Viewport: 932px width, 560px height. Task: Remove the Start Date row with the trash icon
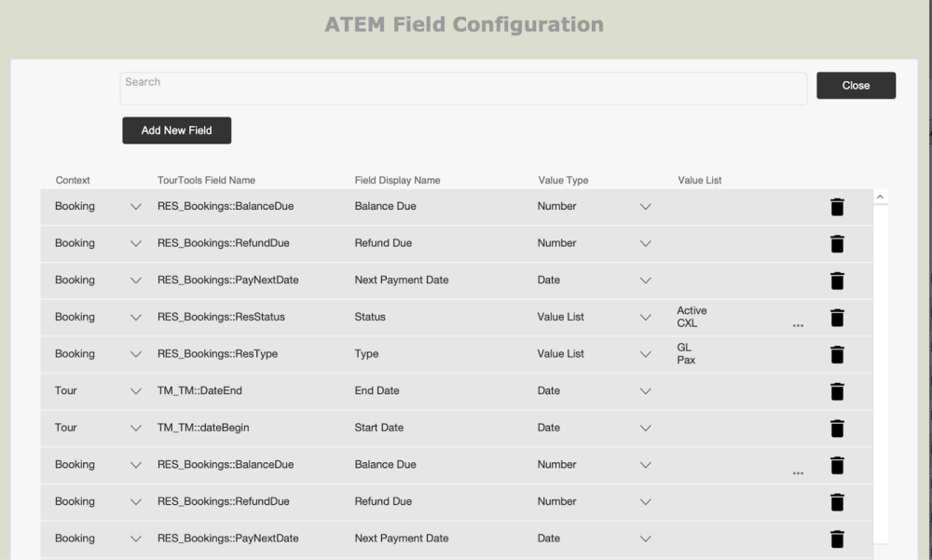pos(837,429)
